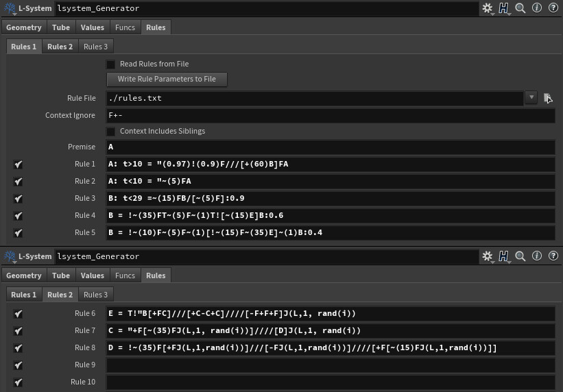Screen dimensions: 563x392
Task: Click the Premise parameter label
Action: click(x=82, y=147)
